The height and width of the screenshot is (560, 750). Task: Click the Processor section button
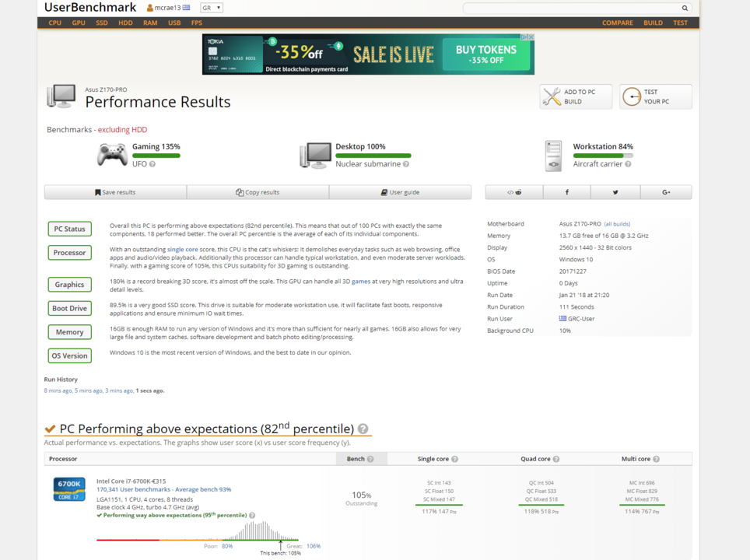coord(69,253)
